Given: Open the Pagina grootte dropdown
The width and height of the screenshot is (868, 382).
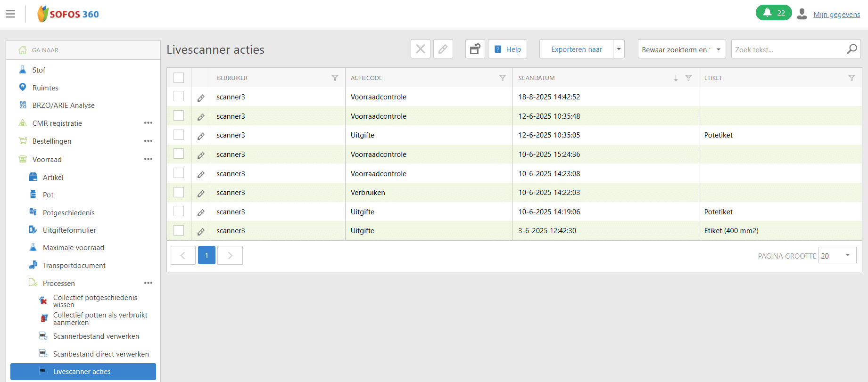Looking at the screenshot, I should pos(837,256).
